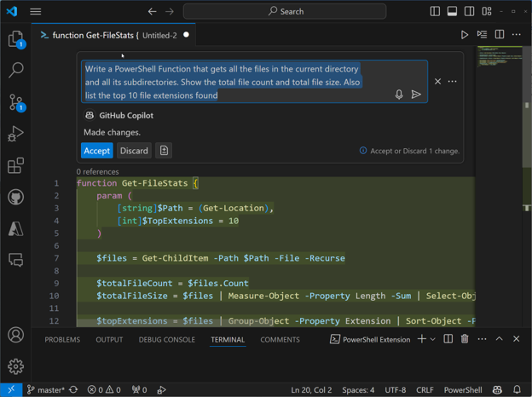Change the CRLF line ending
Screen dimensions: 532x397
(425, 390)
